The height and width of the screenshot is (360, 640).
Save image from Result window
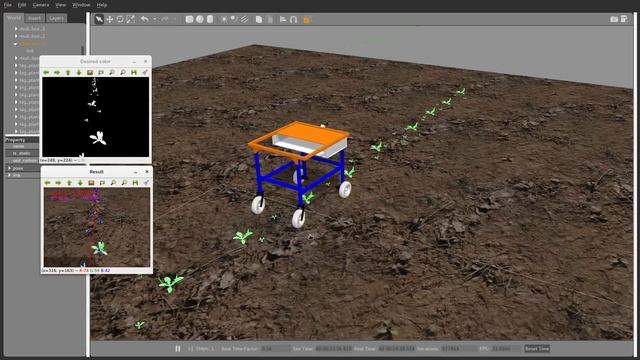pos(135,182)
